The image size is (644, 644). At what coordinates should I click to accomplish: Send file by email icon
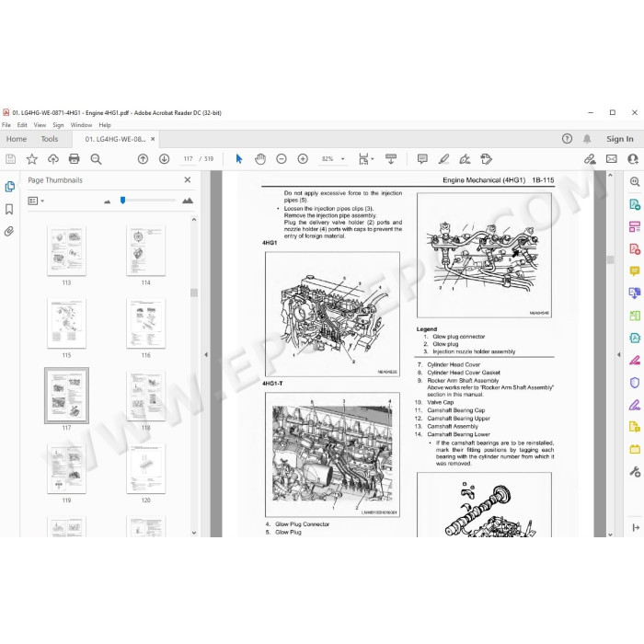click(x=611, y=159)
